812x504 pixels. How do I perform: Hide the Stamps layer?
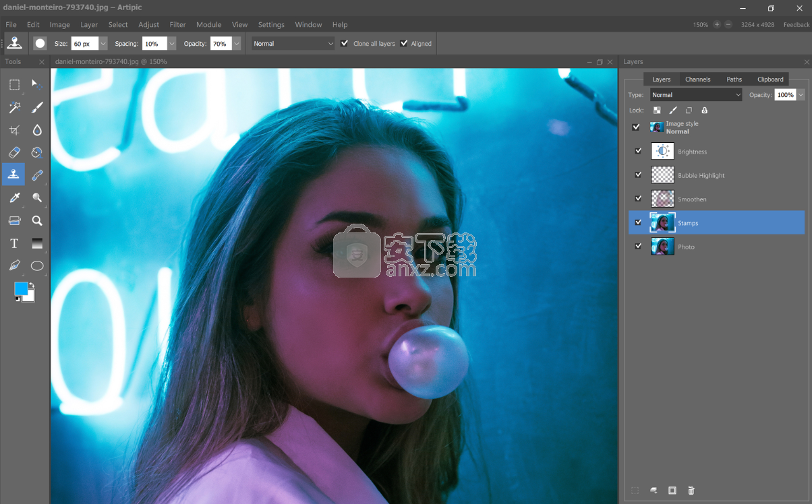(638, 222)
